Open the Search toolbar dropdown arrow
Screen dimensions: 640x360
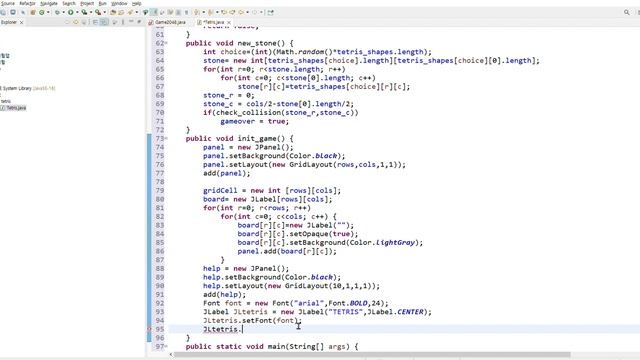coord(137,12)
